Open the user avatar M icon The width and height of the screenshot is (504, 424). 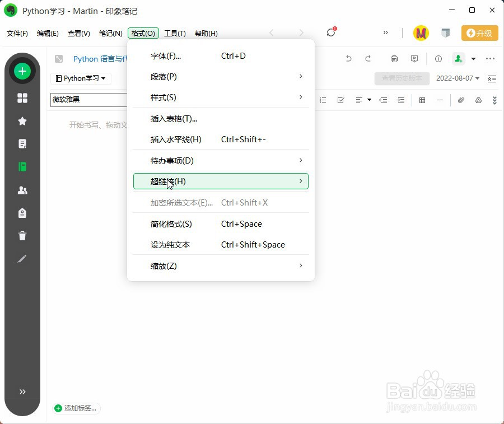(421, 33)
